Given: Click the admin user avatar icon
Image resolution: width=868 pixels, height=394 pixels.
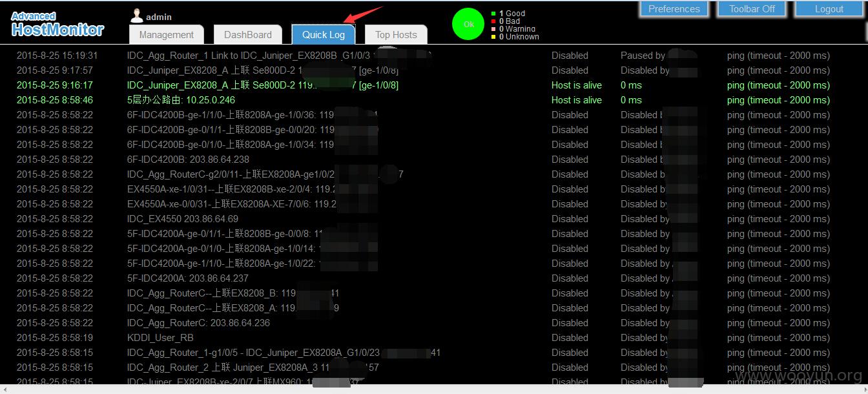Looking at the screenshot, I should (x=136, y=16).
